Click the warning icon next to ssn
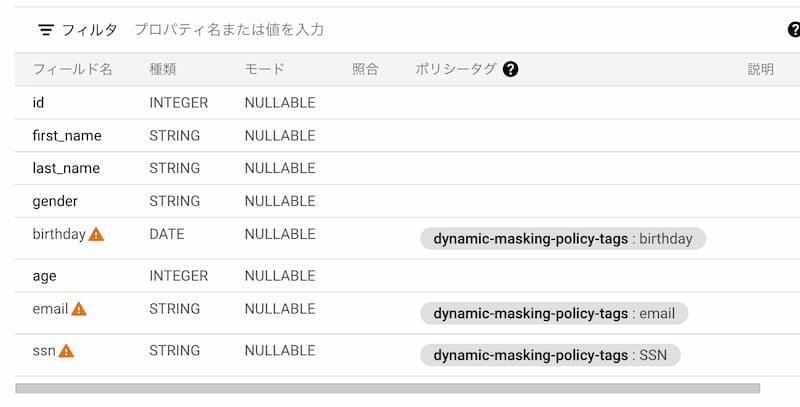 tap(66, 351)
